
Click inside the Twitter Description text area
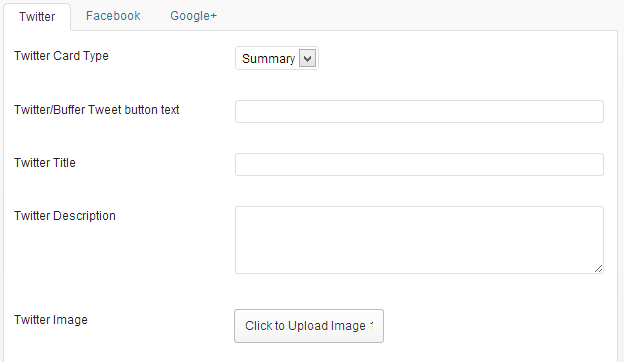(x=419, y=240)
